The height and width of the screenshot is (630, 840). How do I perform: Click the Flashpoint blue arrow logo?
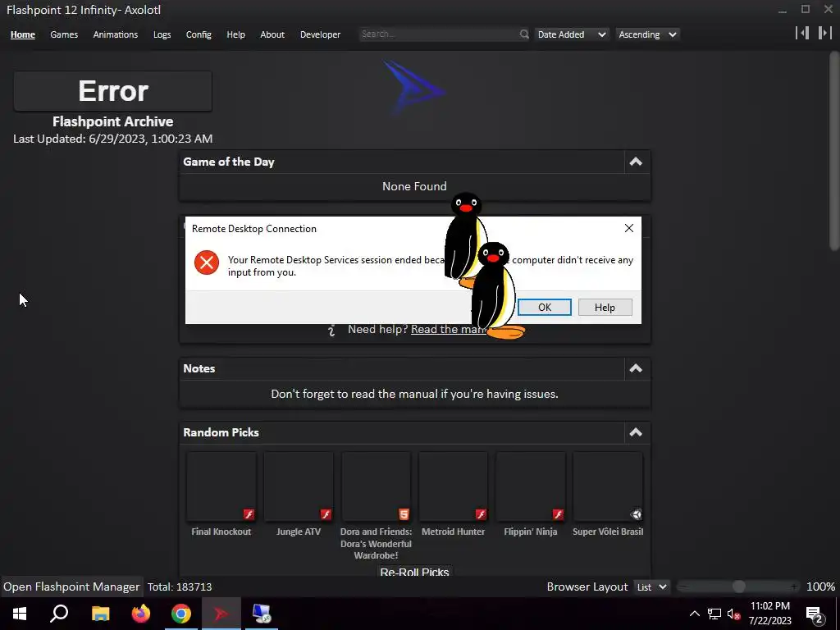pos(413,87)
